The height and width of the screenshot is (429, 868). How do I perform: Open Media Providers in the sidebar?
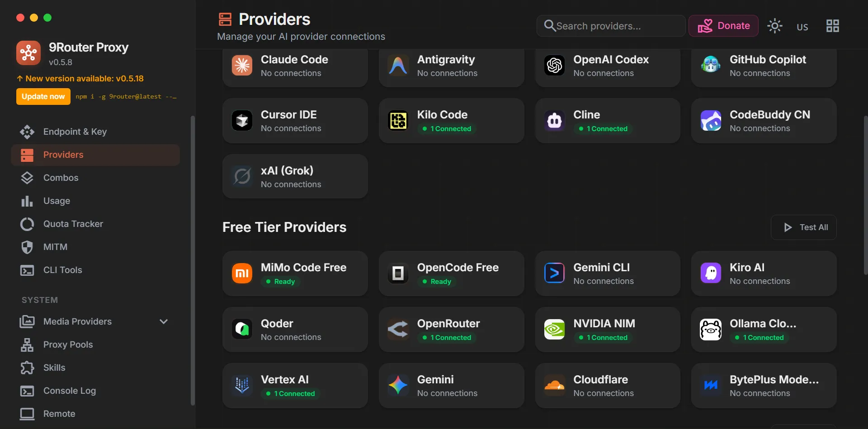95,321
